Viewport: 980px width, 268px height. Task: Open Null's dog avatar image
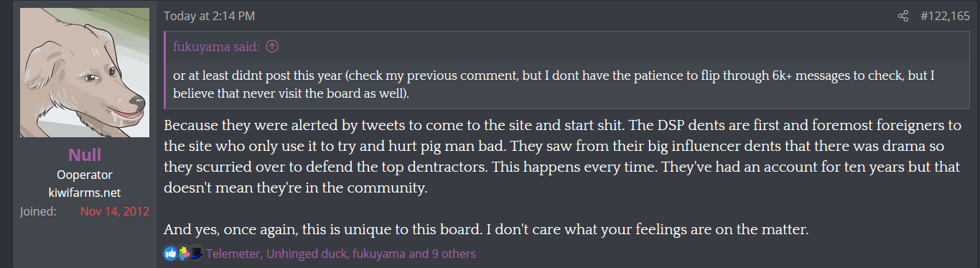[x=85, y=73]
